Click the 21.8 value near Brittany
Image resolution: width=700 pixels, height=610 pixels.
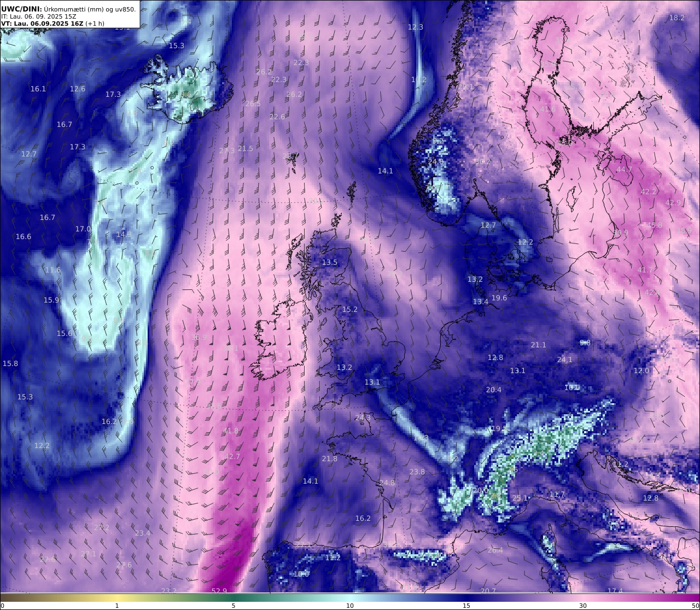coord(330,458)
